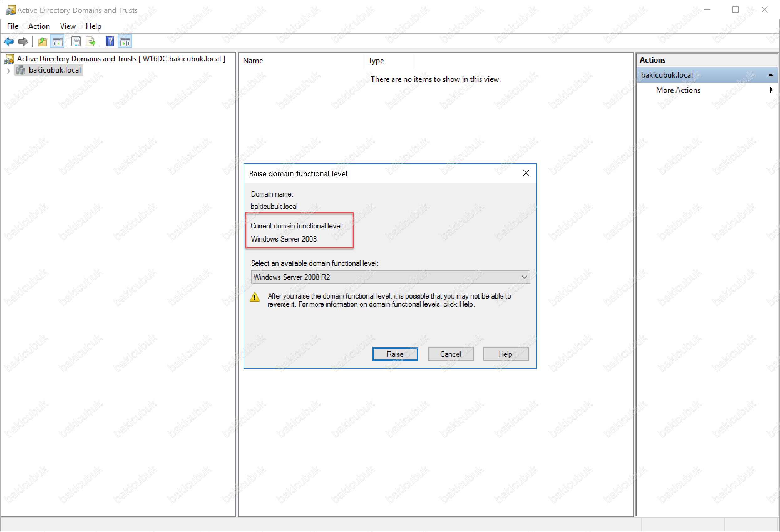Image resolution: width=780 pixels, height=532 pixels.
Task: Click the warning icon in the dialog
Action: click(255, 297)
